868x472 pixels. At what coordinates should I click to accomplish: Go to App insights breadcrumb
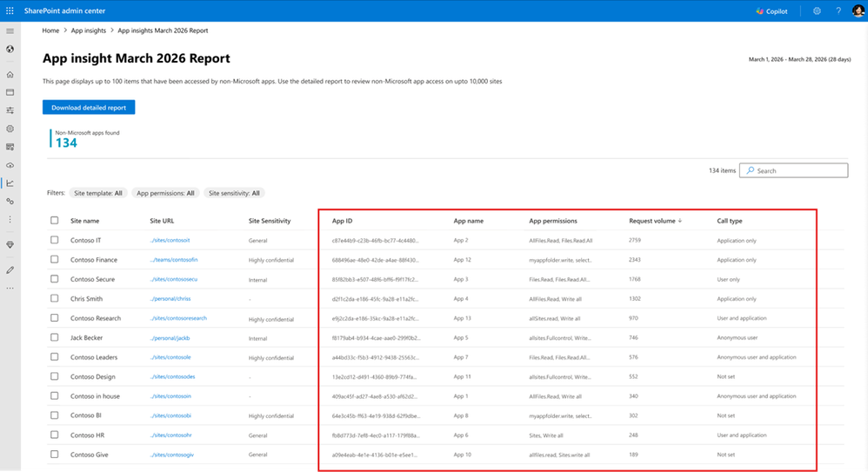(x=88, y=30)
